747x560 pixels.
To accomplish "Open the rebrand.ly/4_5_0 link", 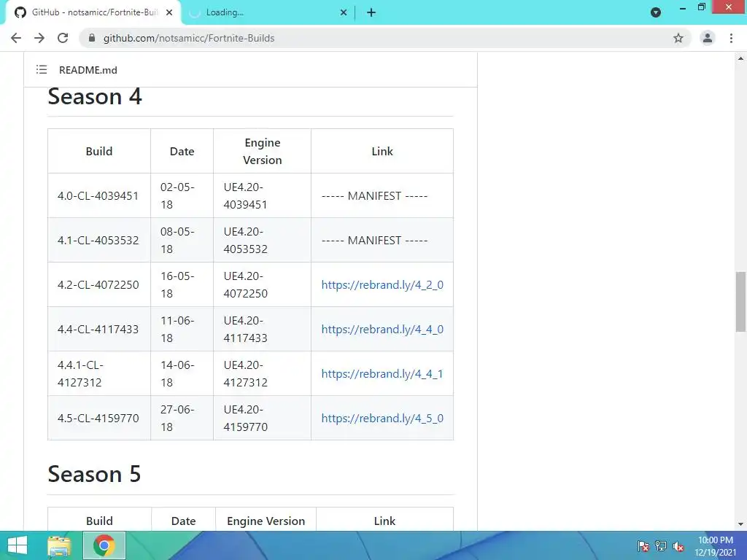I will pos(382,418).
